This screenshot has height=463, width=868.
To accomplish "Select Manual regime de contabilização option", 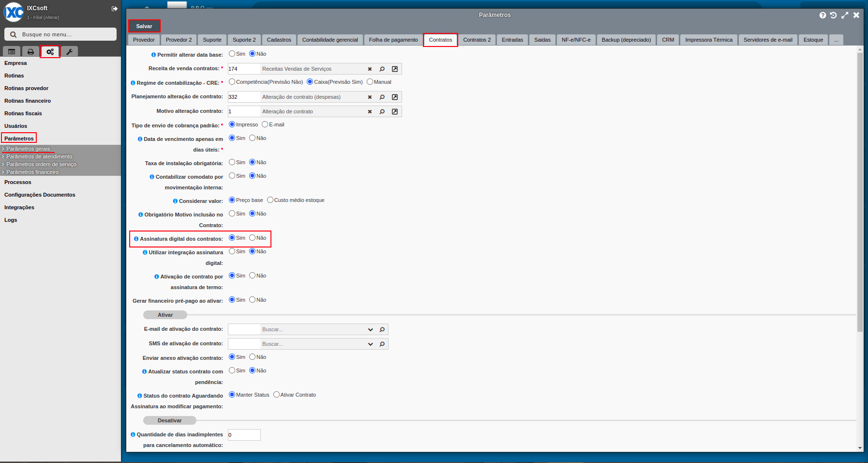I will [x=370, y=82].
